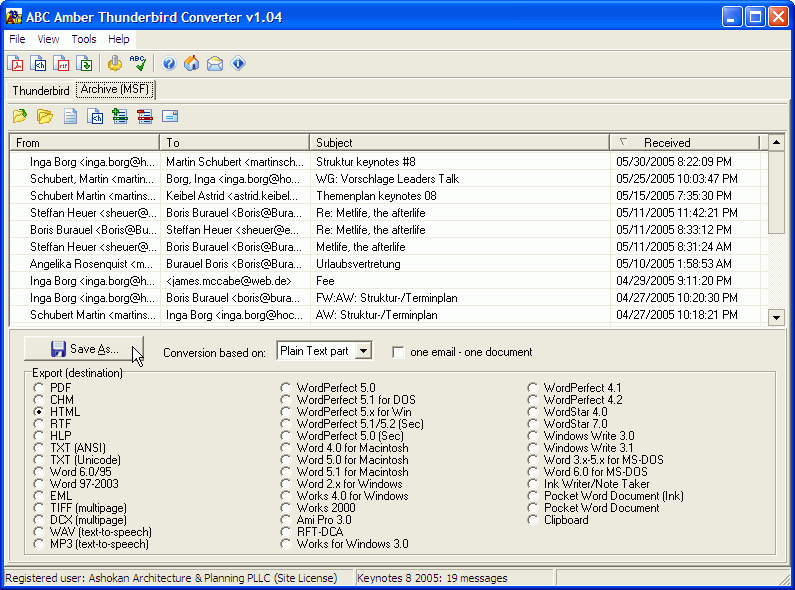Select MP3 (text-to-speech) export option

pos(39,544)
